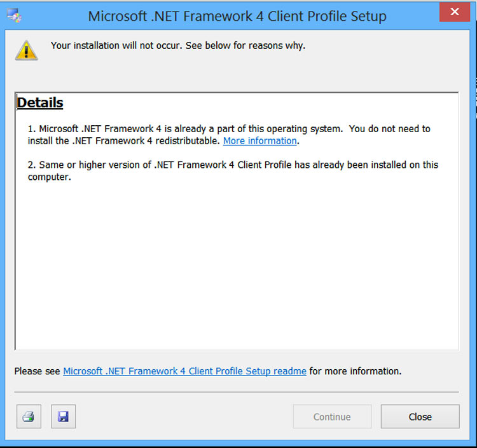
Task: Click the yellow warning triangle icon
Action: [26, 50]
